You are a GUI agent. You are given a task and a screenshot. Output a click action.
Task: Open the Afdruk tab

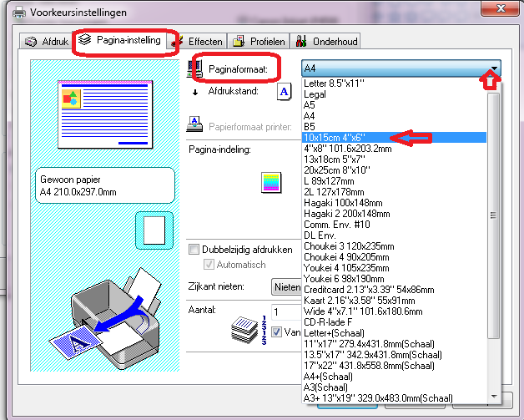(46, 41)
